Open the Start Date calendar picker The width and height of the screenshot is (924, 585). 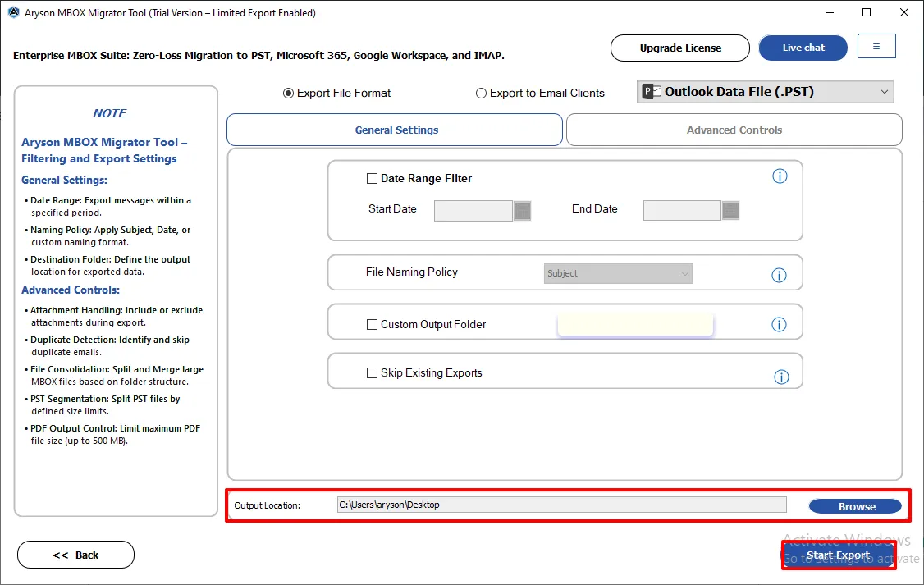(522, 210)
